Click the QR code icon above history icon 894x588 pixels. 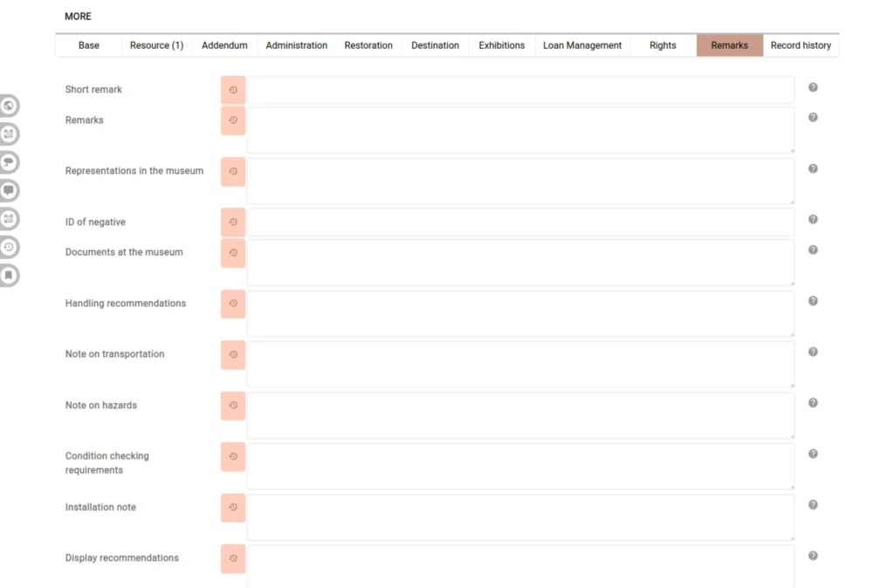9,219
